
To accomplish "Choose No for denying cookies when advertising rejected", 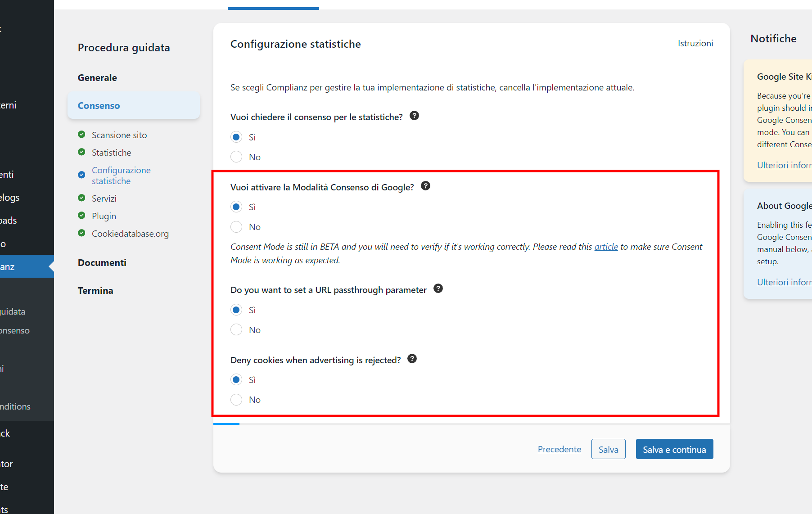I will [236, 399].
